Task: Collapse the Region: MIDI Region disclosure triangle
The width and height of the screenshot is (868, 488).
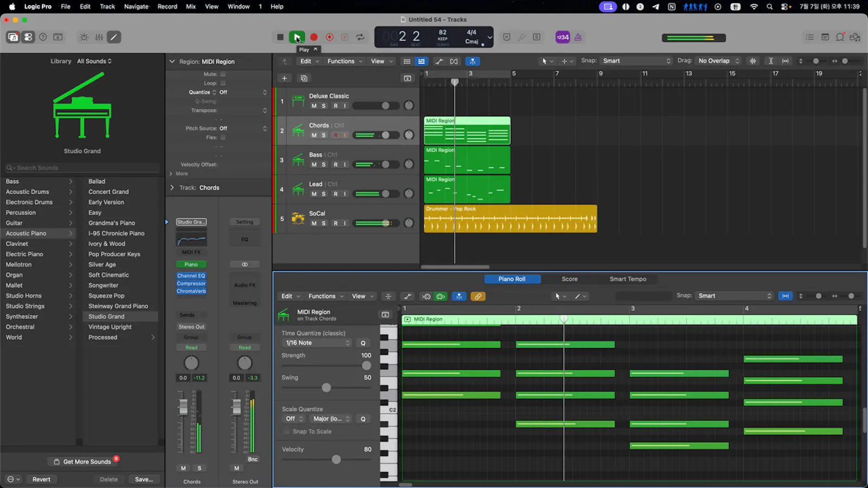Action: [172, 61]
